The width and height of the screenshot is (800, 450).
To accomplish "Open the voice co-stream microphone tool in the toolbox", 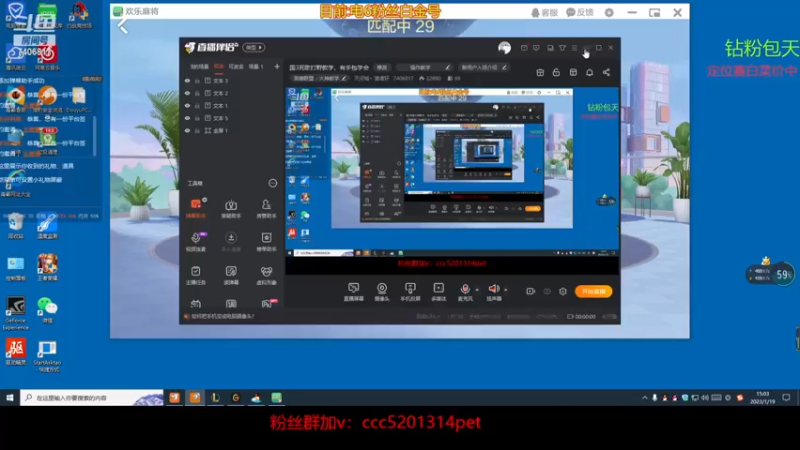I will point(195,241).
